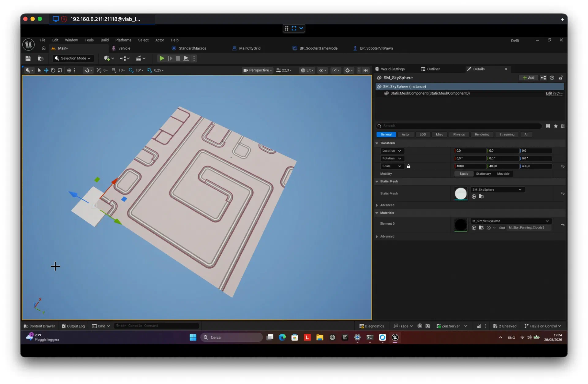
Task: Select the Select objects arrow tool
Action: coord(39,70)
